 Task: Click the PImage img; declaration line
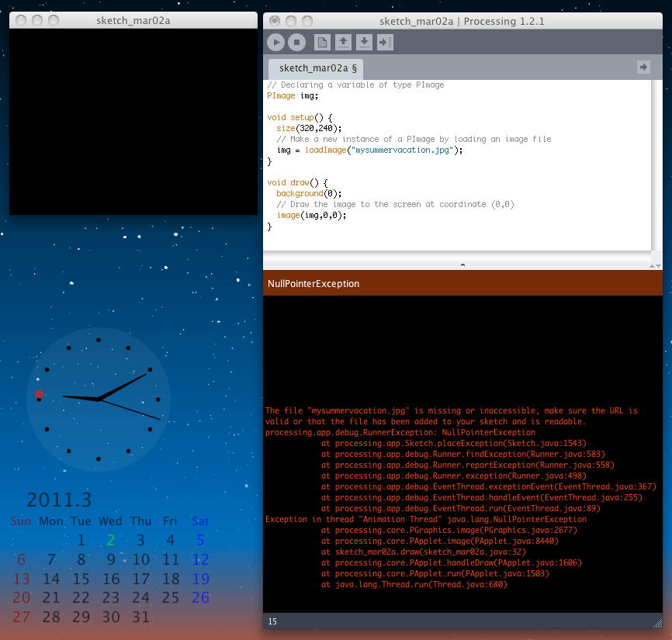coord(293,96)
